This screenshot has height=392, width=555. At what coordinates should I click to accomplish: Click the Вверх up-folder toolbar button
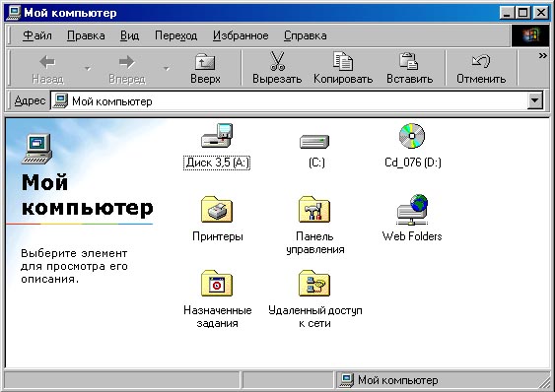pos(205,68)
